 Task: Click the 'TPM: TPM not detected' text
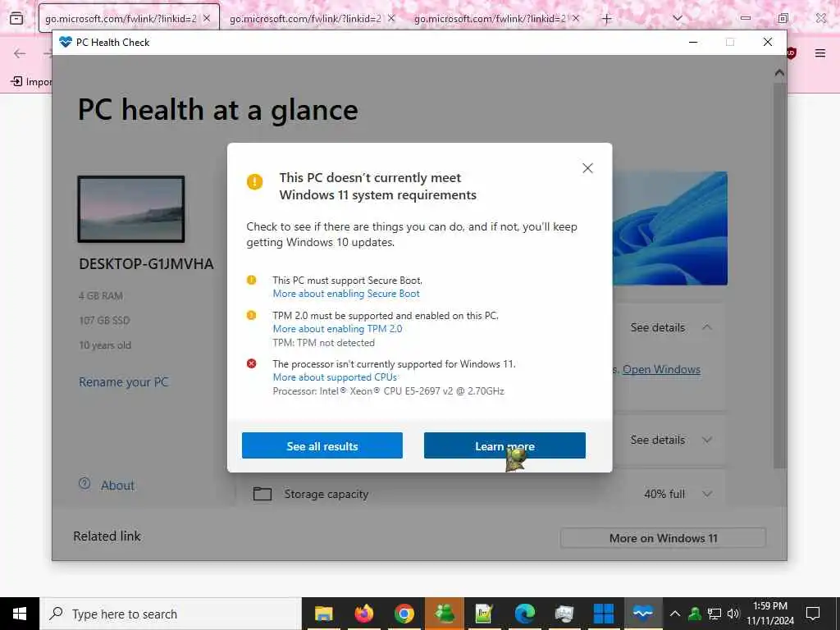point(323,343)
